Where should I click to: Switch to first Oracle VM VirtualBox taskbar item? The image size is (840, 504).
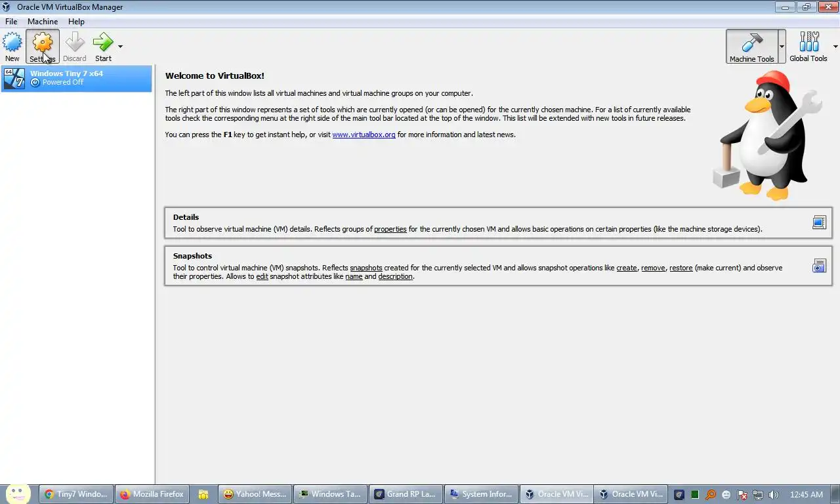pyautogui.click(x=556, y=494)
